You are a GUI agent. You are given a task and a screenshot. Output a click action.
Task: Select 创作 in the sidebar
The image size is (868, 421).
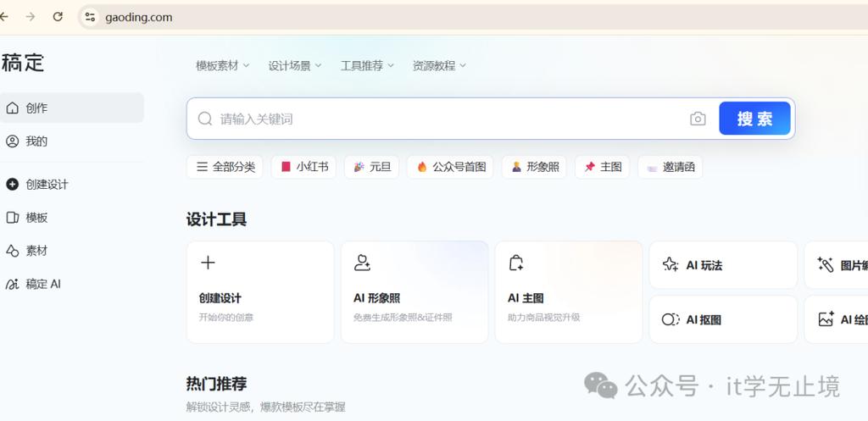coord(72,108)
